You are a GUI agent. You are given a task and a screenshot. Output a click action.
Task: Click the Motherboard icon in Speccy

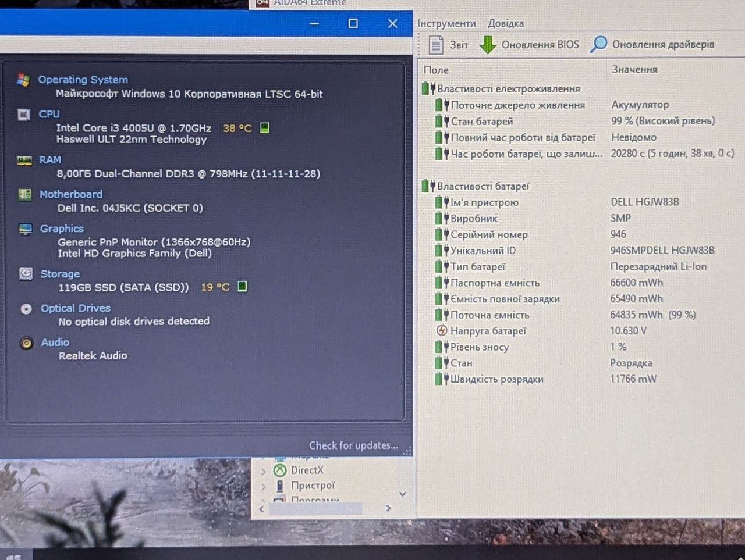click(25, 194)
